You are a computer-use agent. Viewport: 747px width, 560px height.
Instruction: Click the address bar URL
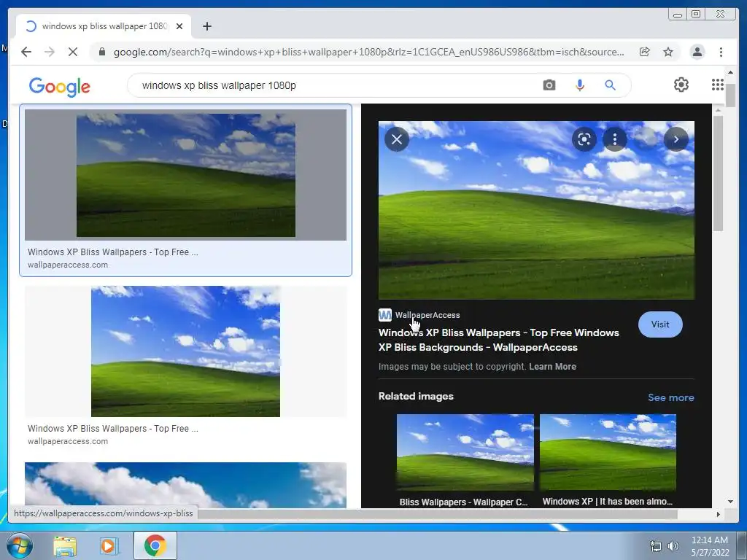[368, 52]
